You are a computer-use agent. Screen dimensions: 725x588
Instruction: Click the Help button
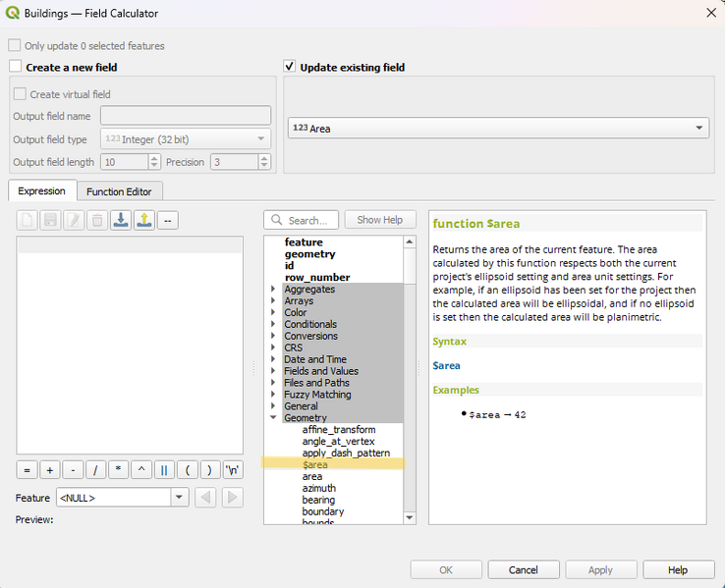point(678,569)
